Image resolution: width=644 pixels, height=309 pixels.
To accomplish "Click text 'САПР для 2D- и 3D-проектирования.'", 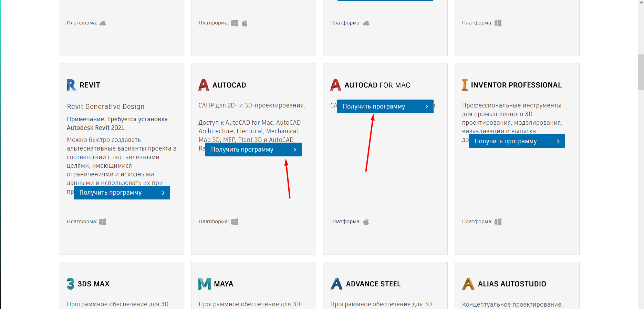I will click(x=252, y=105).
